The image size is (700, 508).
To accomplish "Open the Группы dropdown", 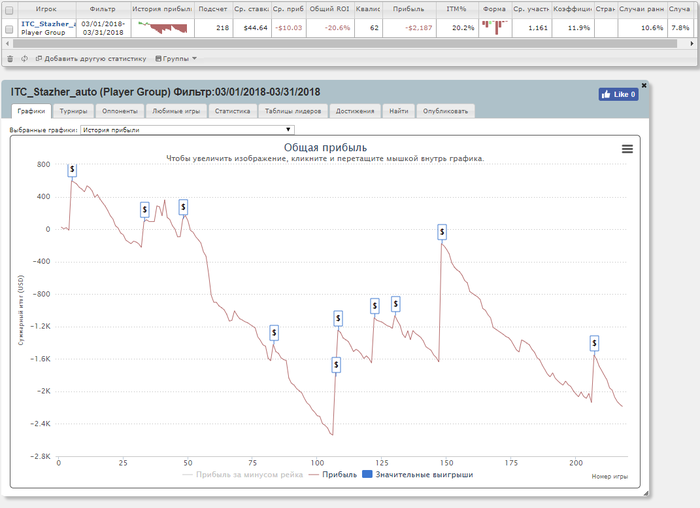I will [x=176, y=58].
